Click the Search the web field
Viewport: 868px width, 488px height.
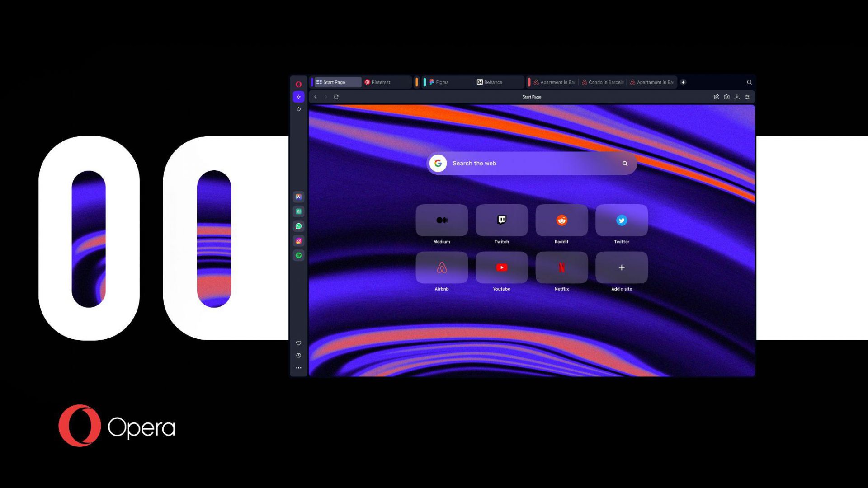(532, 163)
